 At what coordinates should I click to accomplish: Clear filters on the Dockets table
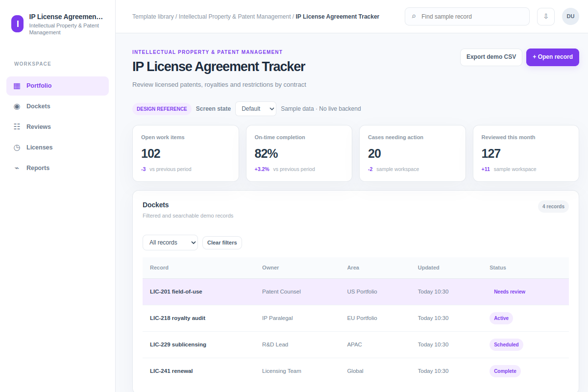click(222, 243)
